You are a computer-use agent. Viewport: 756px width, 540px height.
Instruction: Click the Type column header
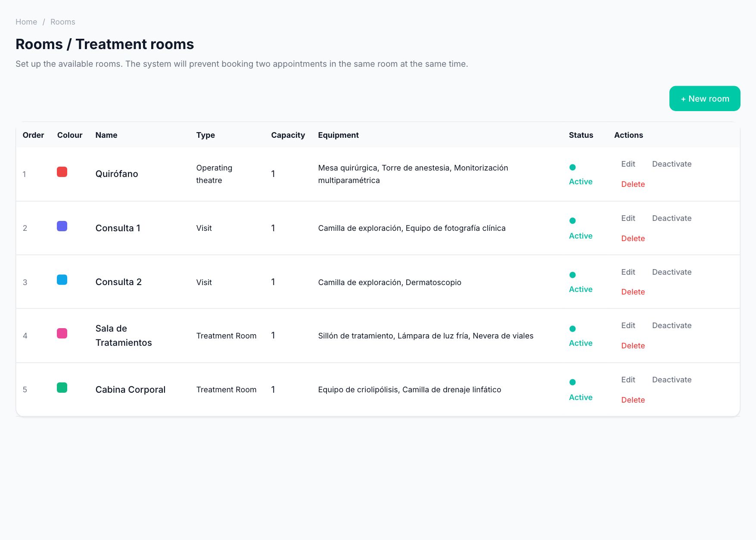pos(205,135)
